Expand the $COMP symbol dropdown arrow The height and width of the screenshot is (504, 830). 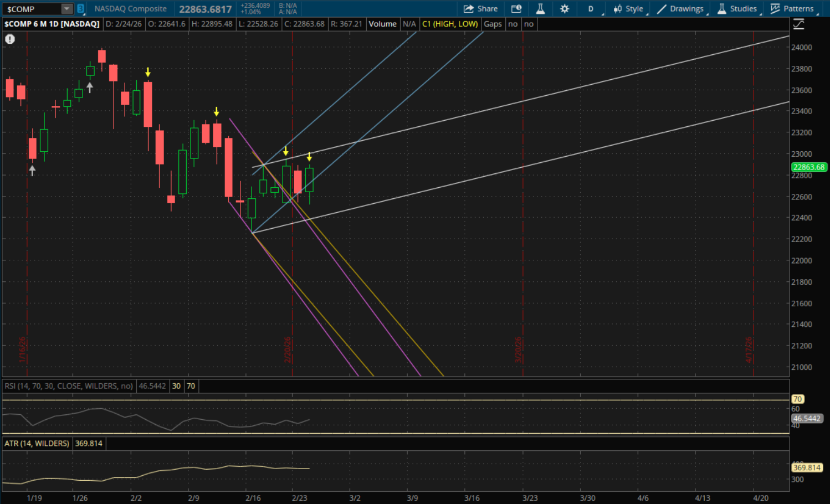pos(66,9)
